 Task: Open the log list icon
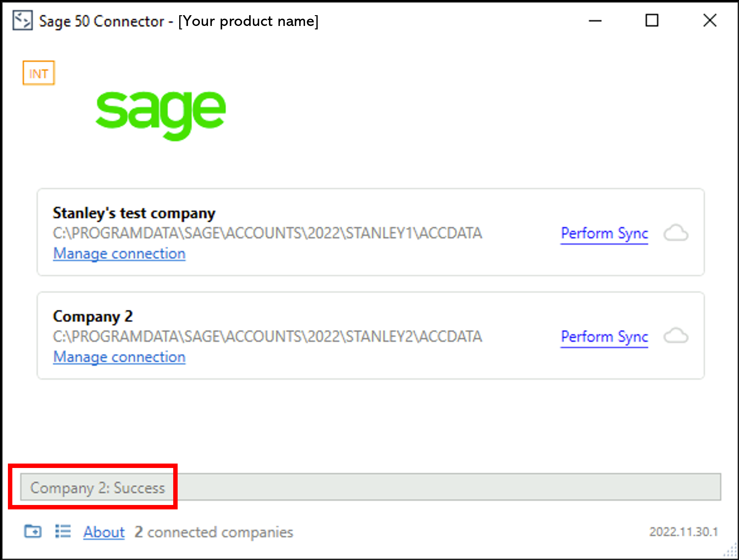(x=63, y=531)
